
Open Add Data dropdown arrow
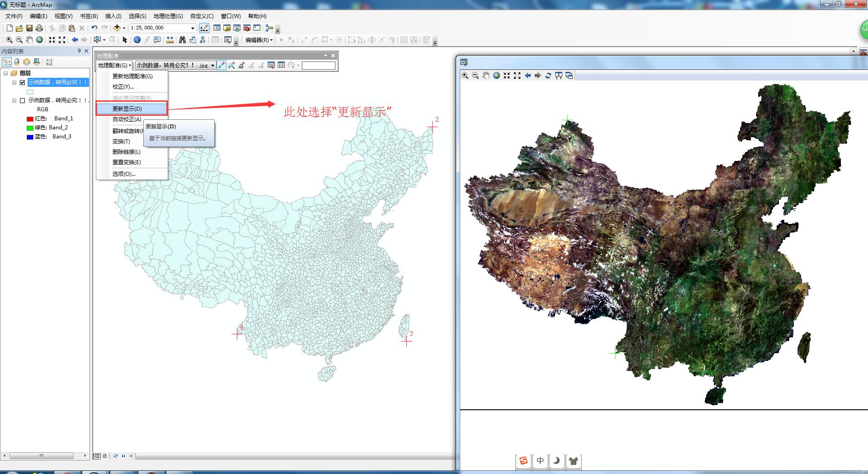click(x=124, y=28)
